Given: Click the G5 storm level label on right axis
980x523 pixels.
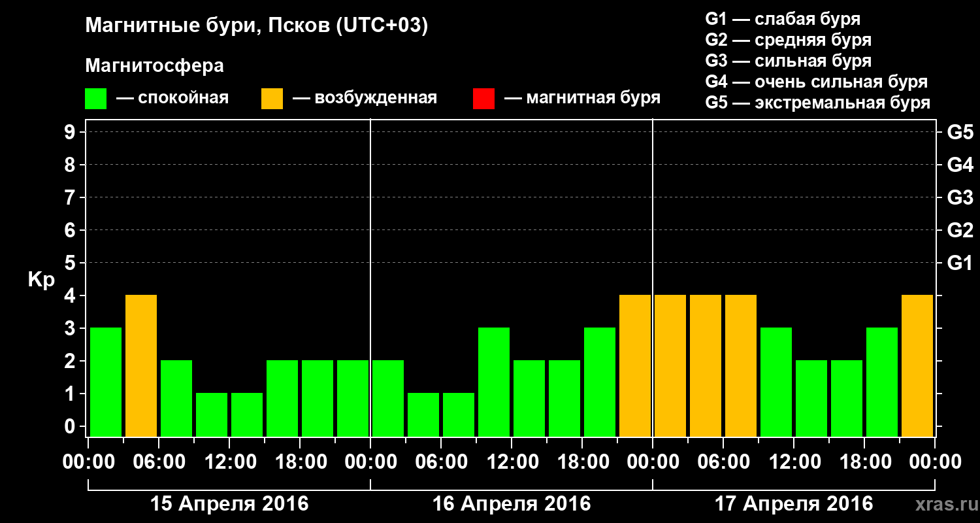Looking at the screenshot, I should click(x=960, y=132).
